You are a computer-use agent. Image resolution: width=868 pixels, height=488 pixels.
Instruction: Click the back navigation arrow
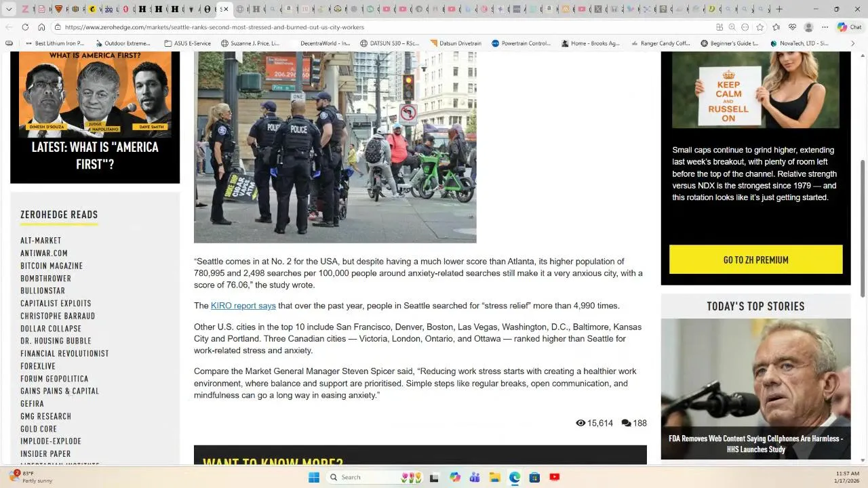[9, 27]
